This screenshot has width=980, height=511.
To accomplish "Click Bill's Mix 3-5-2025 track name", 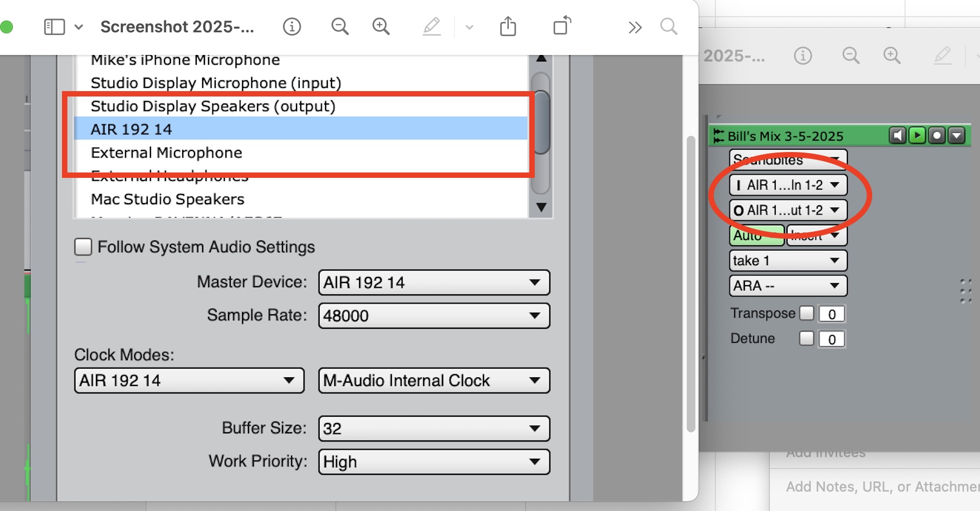I will coord(785,136).
